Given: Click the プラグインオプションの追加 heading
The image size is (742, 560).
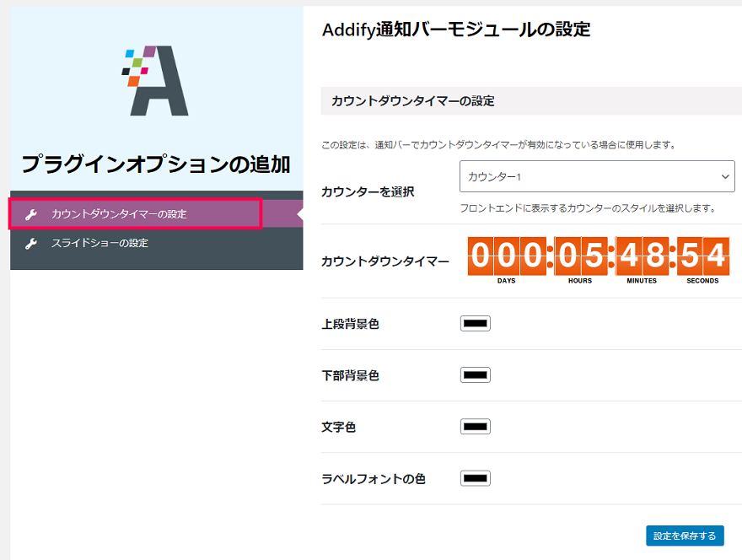Looking at the screenshot, I should (x=156, y=164).
